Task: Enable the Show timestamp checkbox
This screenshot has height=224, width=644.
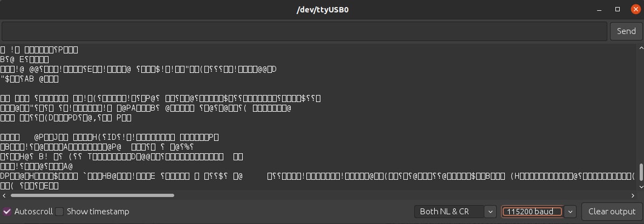Action: 59,212
